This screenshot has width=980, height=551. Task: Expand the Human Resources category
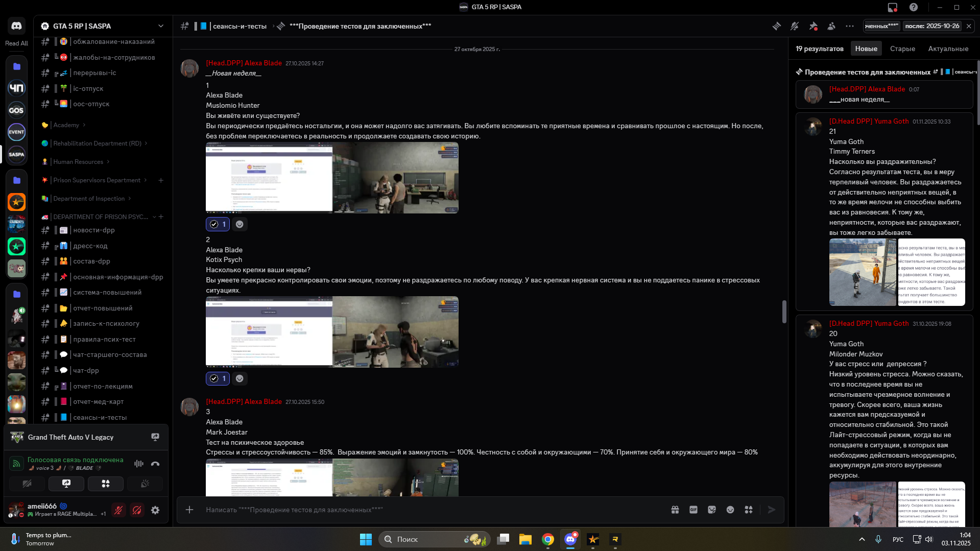78,162
